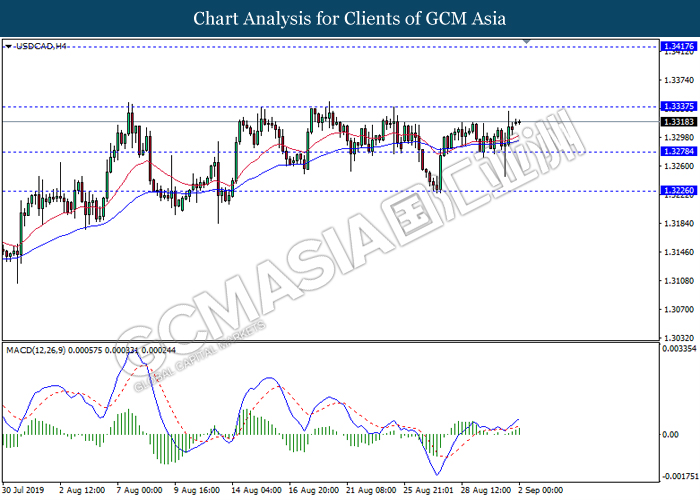Click the MACD 0.00 zero level label
This screenshot has width=700, height=500.
(x=670, y=434)
